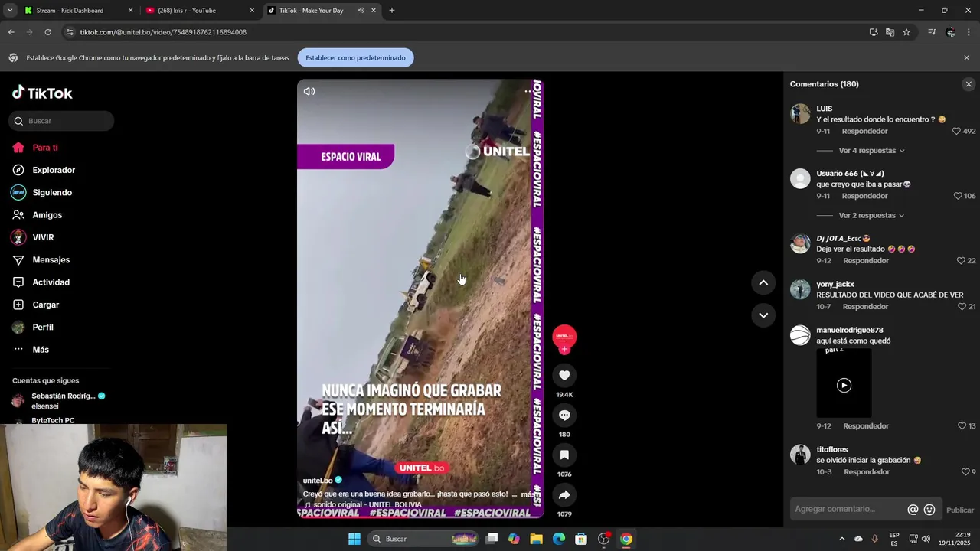This screenshot has width=980, height=551.
Task: Open comments via speech bubble icon
Action: tap(564, 415)
